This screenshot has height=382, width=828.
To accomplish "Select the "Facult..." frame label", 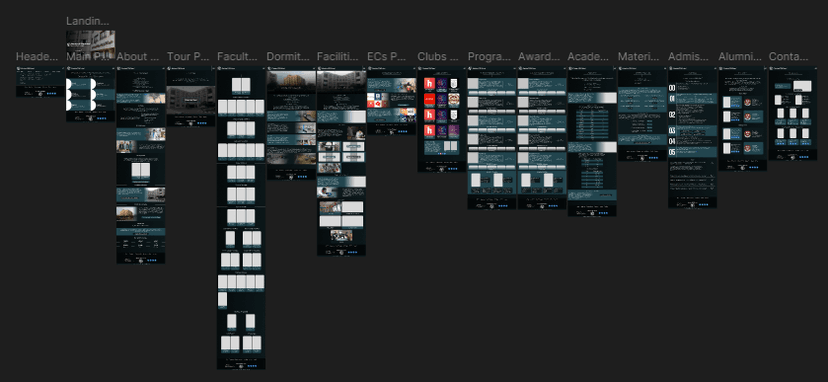I will 238,57.
